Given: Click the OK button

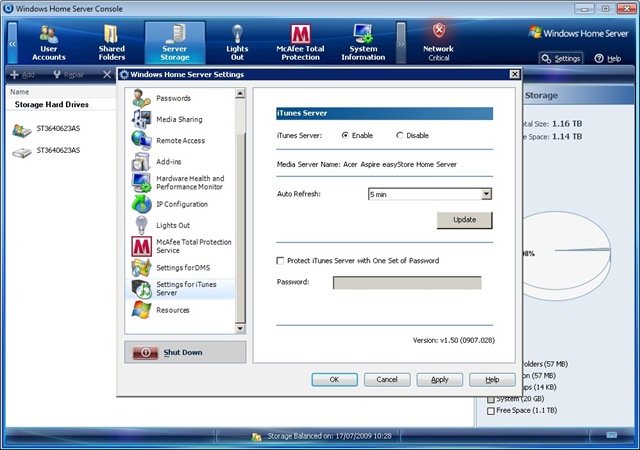Looking at the screenshot, I should [334, 380].
